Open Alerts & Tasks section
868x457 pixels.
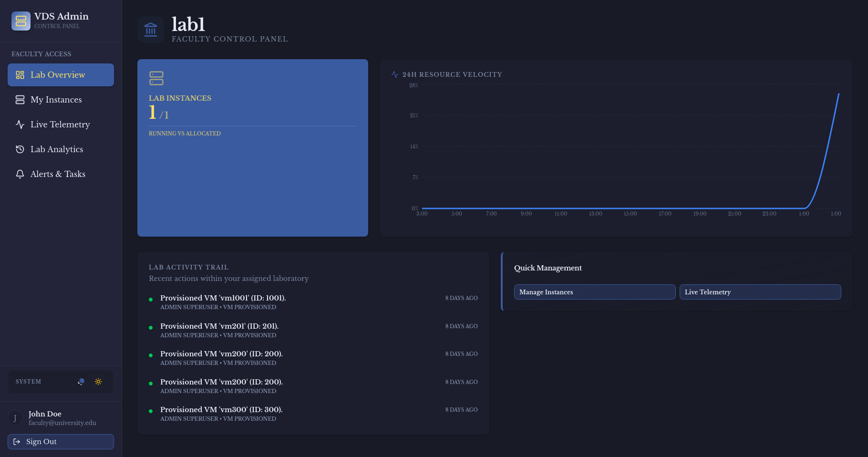point(61,174)
